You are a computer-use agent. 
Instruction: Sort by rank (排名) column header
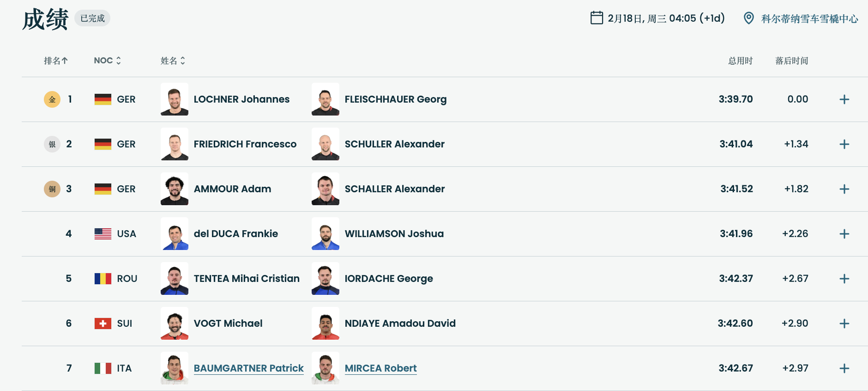point(55,61)
